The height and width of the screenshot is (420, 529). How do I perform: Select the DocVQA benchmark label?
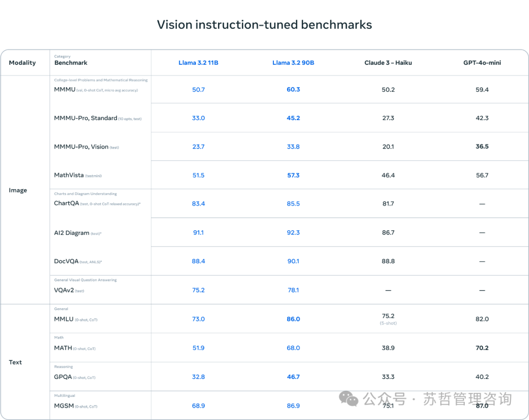[66, 261]
